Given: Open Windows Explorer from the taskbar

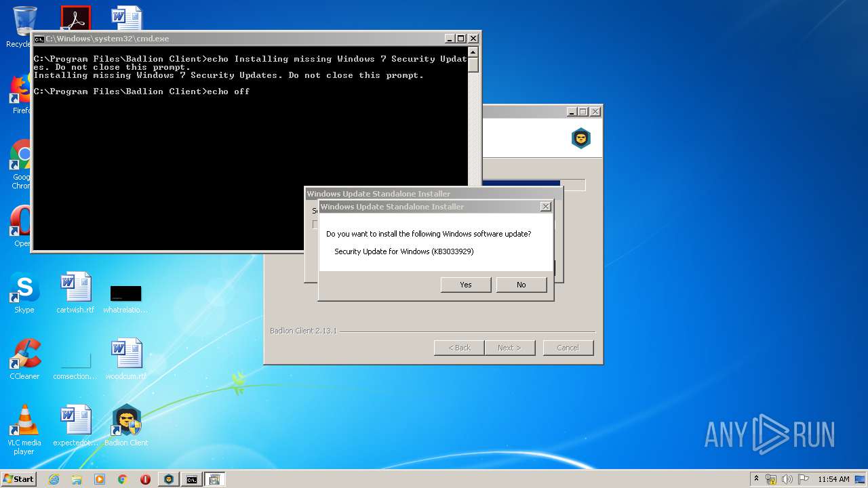Looking at the screenshot, I should (x=77, y=479).
